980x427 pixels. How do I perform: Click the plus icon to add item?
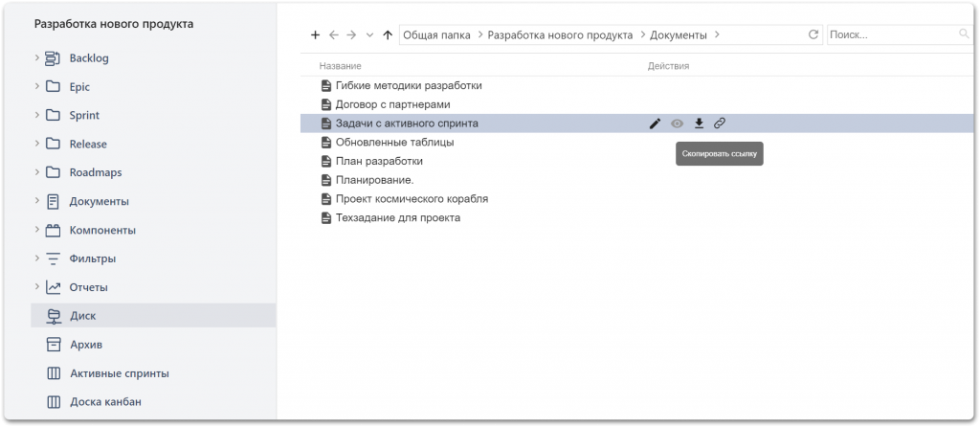click(316, 35)
